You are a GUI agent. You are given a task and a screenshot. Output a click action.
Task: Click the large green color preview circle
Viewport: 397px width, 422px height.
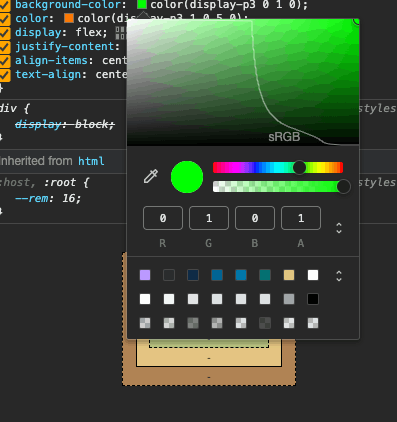point(187,177)
